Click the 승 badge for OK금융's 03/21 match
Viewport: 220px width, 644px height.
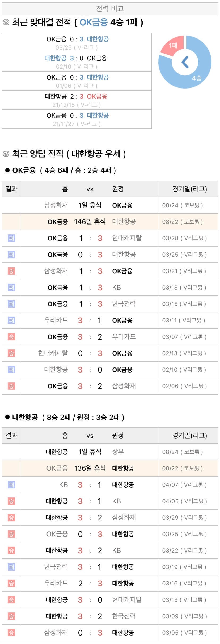pyautogui.click(x=11, y=271)
